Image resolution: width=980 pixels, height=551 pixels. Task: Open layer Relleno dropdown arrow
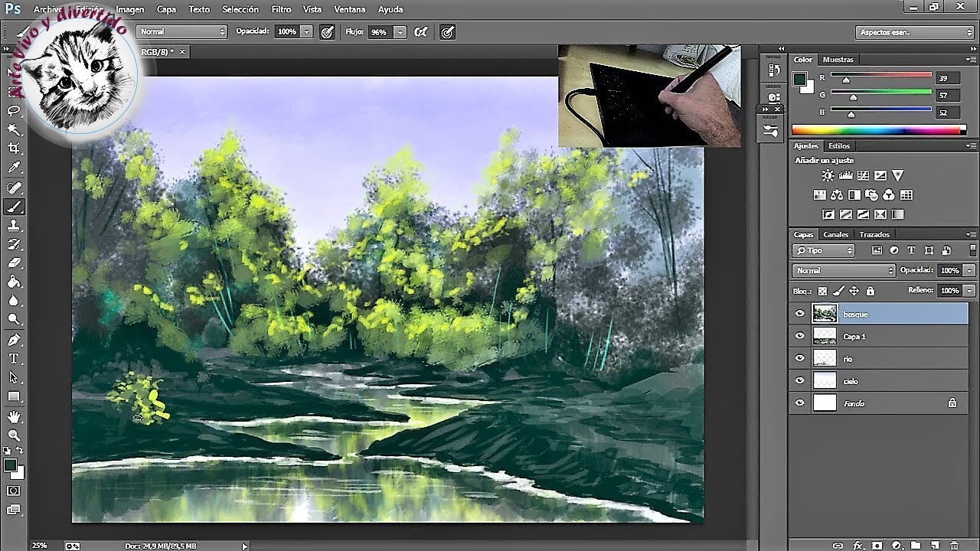(970, 291)
